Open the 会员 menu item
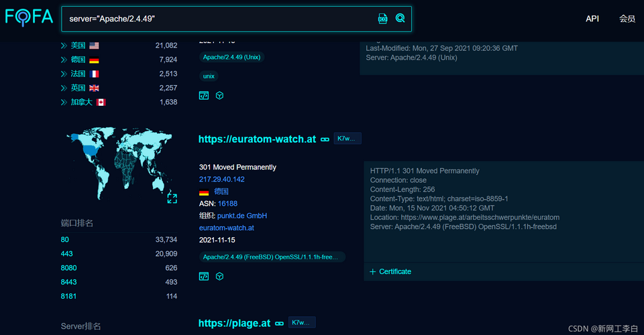644x335 pixels. pos(627,19)
